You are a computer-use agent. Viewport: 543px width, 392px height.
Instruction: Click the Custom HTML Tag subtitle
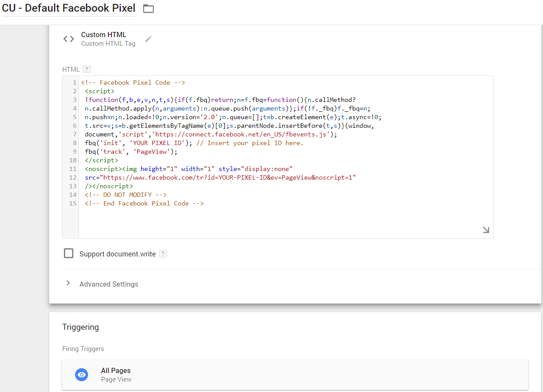tap(108, 44)
